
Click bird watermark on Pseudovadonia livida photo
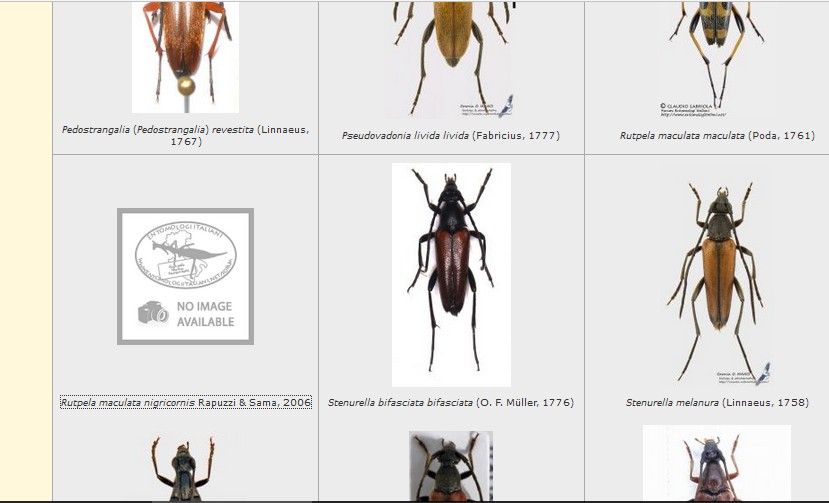pos(506,104)
